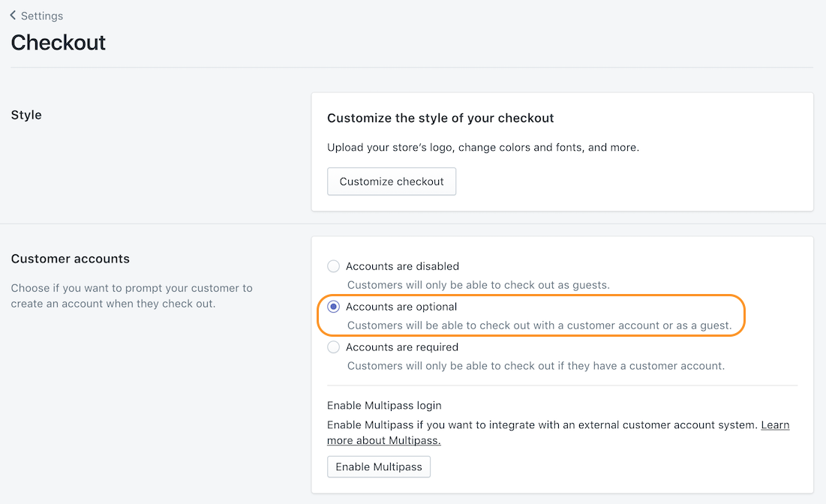Click the Accounts are optional label text
The image size is (826, 504).
[401, 307]
